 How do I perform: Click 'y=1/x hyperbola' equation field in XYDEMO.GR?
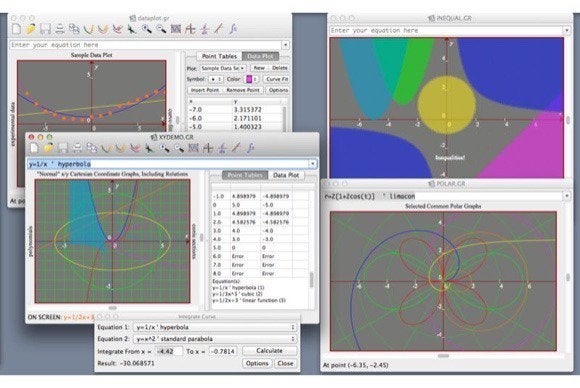(169, 163)
